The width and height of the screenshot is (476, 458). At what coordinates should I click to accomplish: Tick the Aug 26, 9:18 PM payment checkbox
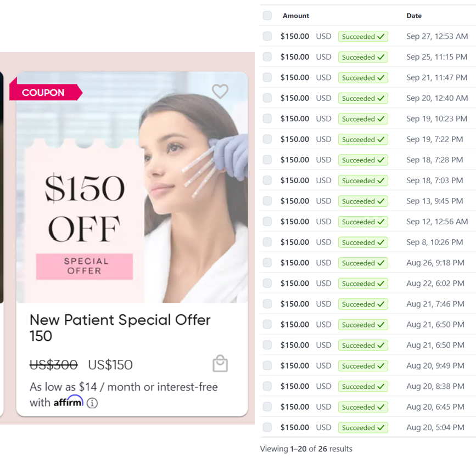click(267, 263)
